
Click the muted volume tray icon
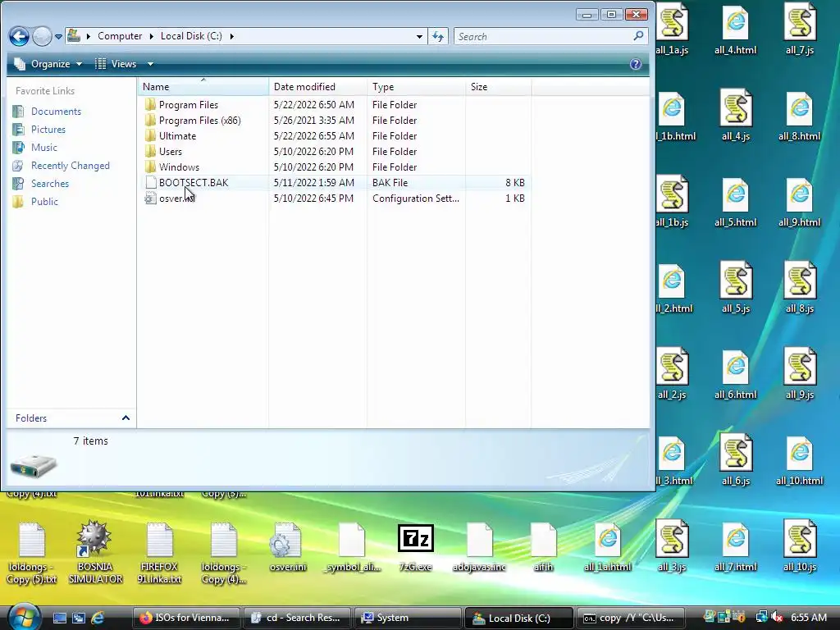(777, 618)
